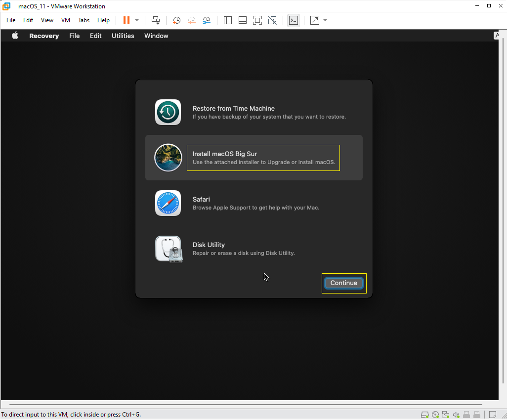Toggle the console view button
Screen dimensions: 507x420
[x=293, y=20]
